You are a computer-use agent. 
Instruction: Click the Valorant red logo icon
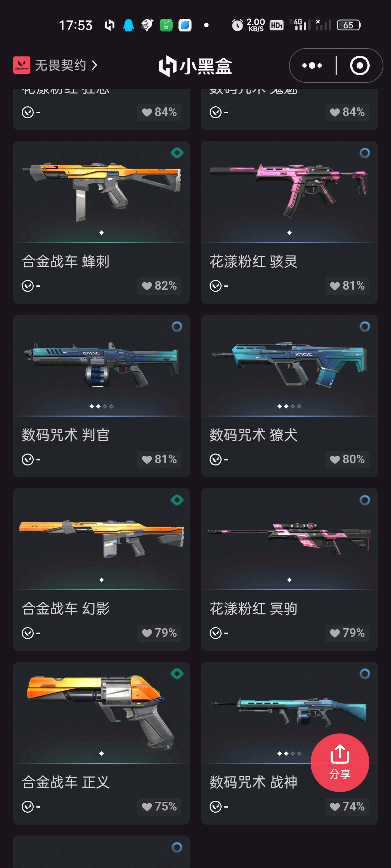[x=22, y=65]
